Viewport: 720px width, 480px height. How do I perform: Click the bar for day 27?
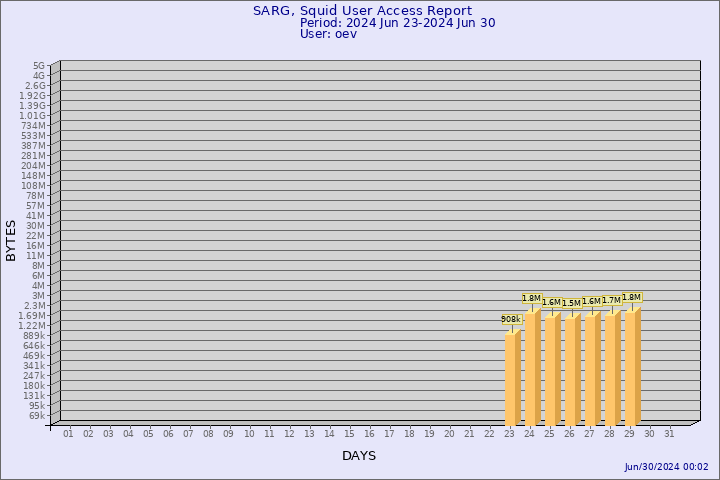click(592, 370)
